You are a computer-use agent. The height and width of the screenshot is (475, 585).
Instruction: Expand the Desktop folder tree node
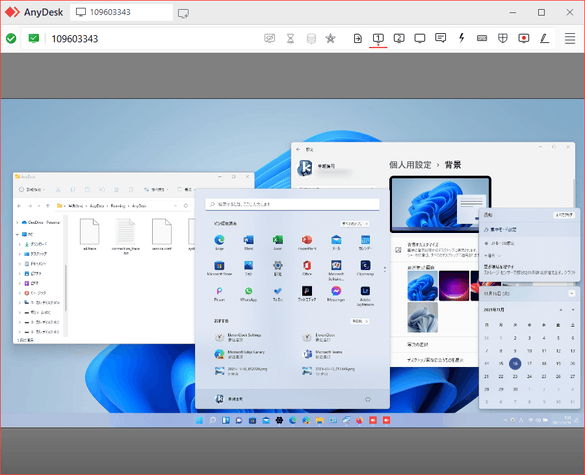20,254
